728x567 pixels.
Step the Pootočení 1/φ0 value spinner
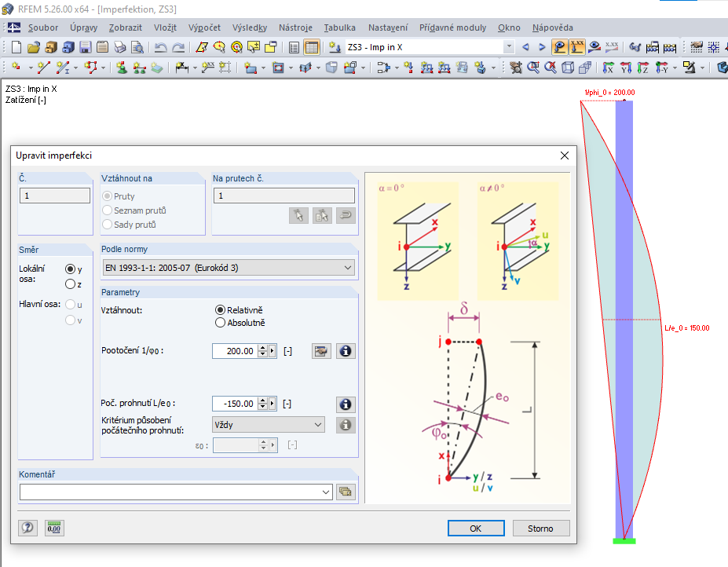click(263, 352)
